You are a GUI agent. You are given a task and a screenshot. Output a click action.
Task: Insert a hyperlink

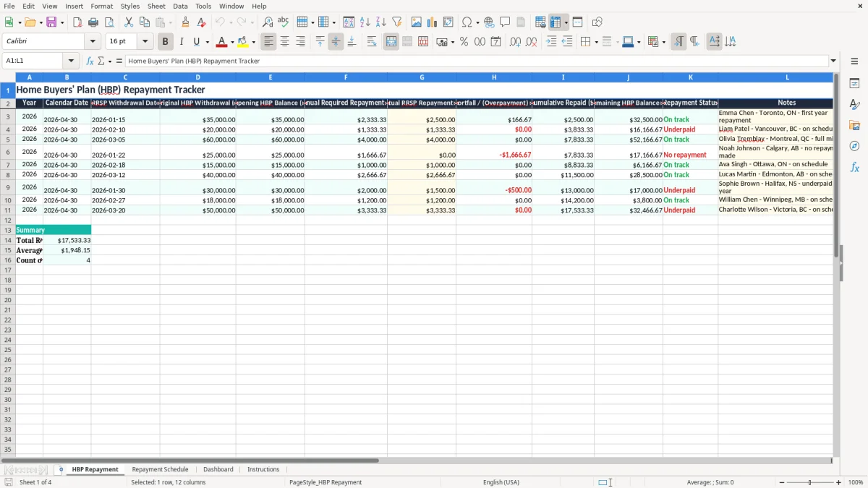coord(489,22)
